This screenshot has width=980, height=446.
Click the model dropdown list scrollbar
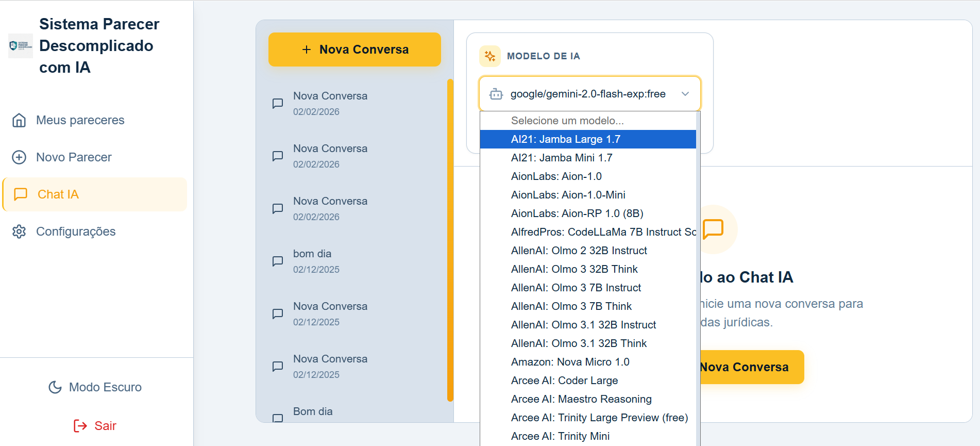coord(698,278)
